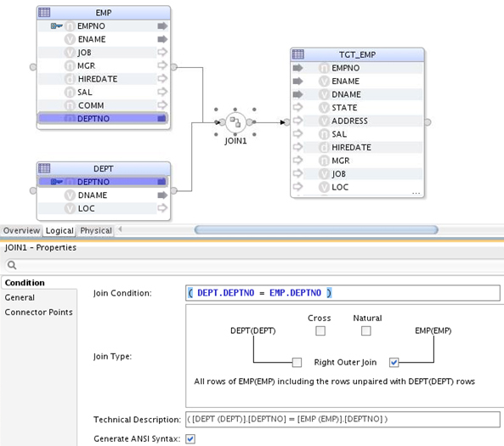Click the search magnifier icon in Properties

[12, 265]
